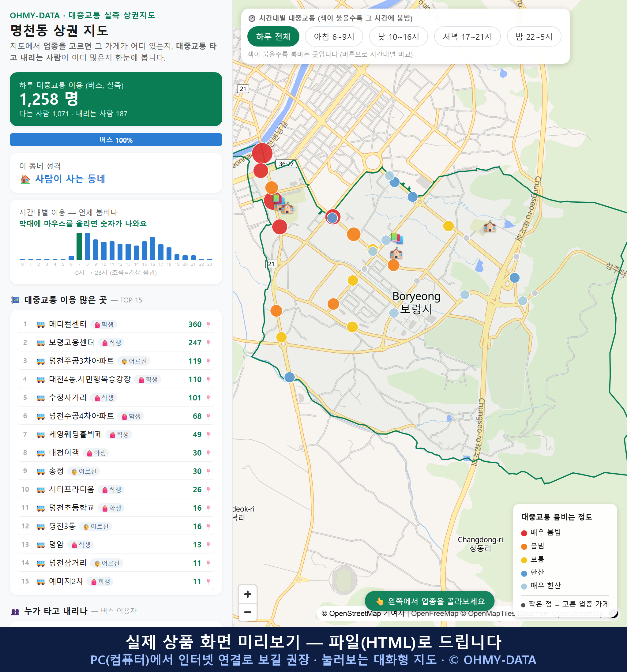Click the bus icon in 시티프라디움 row
Screen dimensions: 627x672
click(x=40, y=490)
